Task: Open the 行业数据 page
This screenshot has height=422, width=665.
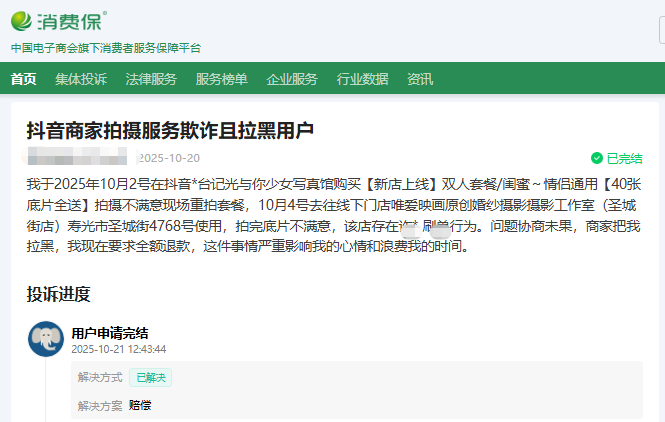Action: (x=362, y=79)
